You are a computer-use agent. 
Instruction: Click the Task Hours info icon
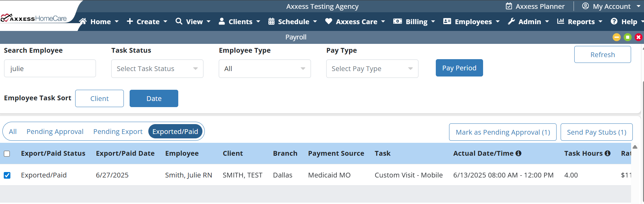click(608, 153)
